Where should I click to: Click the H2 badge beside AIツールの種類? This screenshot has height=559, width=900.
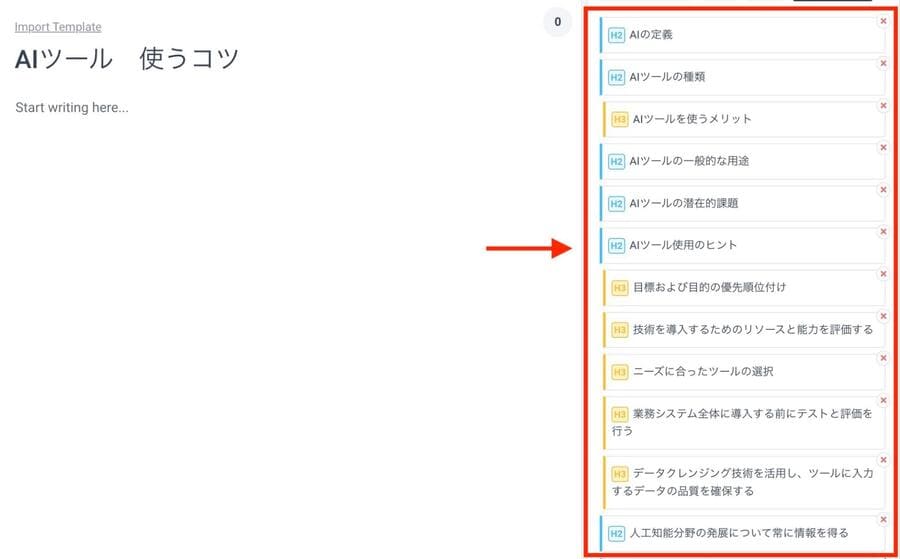point(616,77)
